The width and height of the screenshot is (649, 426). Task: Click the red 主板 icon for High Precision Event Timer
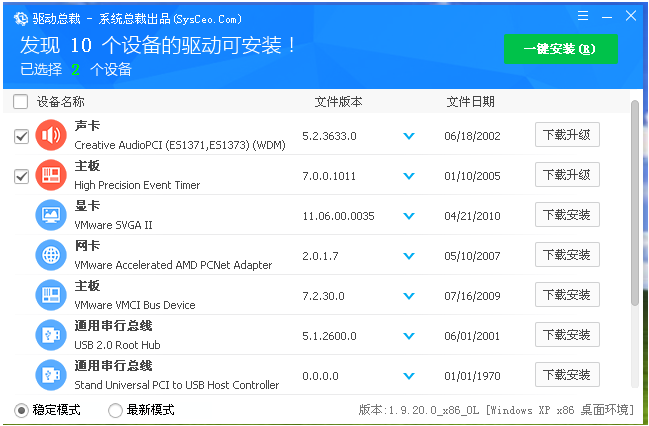pyautogui.click(x=51, y=175)
